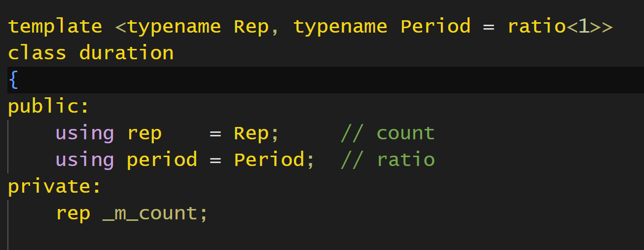Click the rep type before _m_count
The height and width of the screenshot is (250, 644).
[73, 213]
